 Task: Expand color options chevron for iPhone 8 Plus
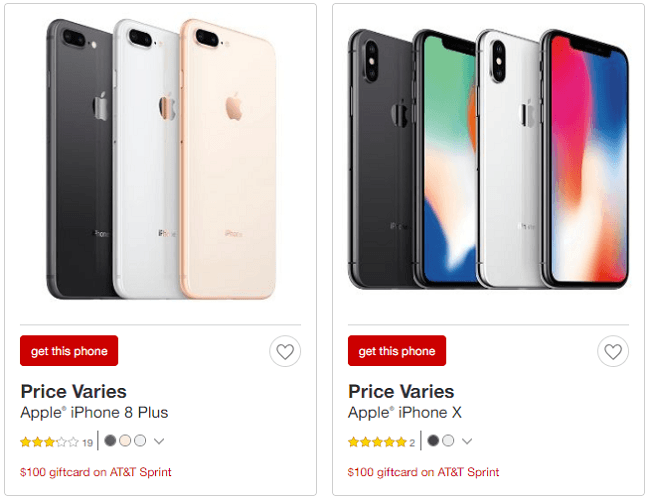pos(159,441)
